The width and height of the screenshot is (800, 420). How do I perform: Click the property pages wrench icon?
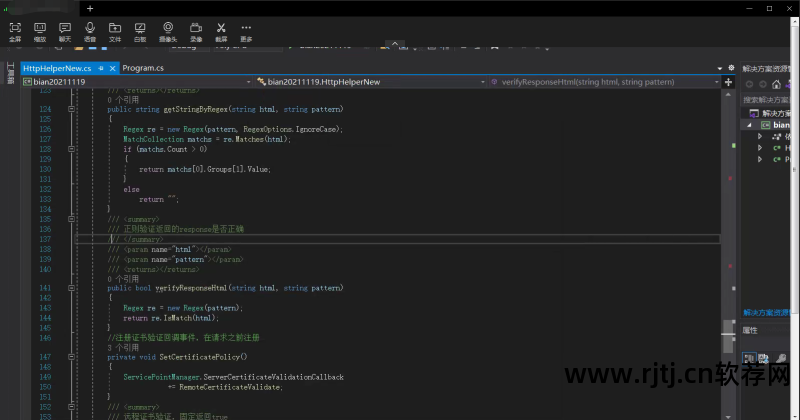(781, 358)
